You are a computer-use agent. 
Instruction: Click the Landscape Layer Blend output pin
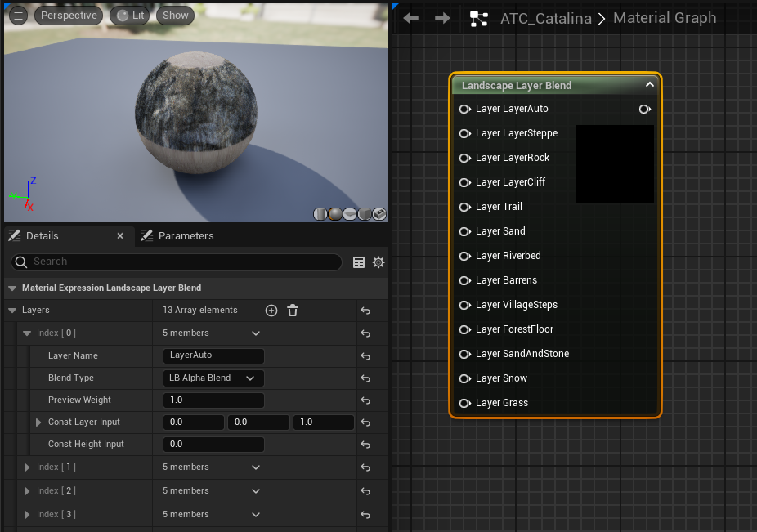[644, 109]
